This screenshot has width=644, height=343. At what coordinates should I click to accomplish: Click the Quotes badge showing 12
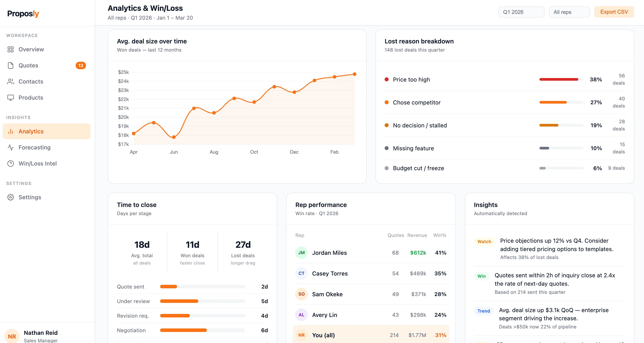click(x=80, y=65)
